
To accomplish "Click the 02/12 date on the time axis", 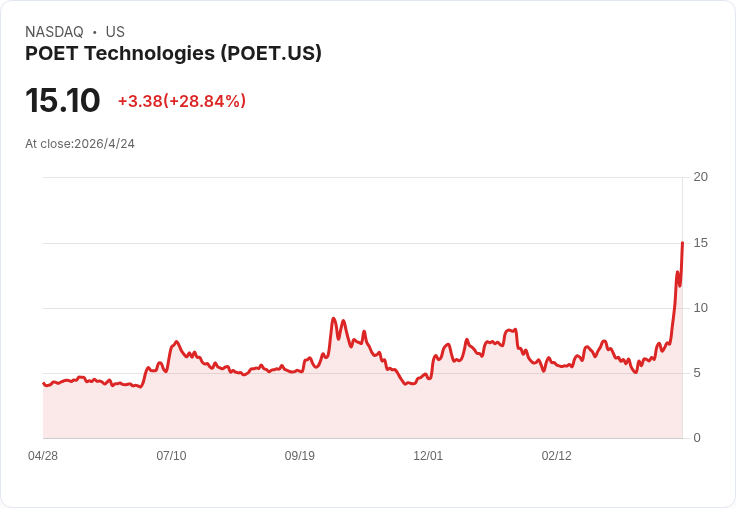I will [x=557, y=456].
